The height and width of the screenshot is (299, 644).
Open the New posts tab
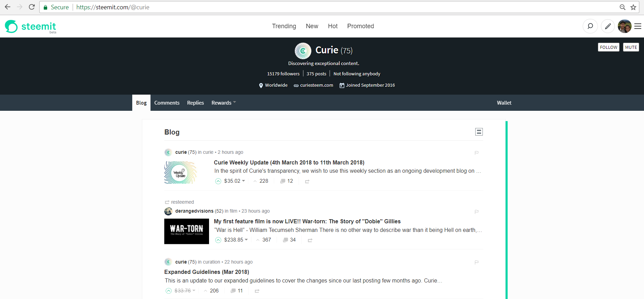[x=312, y=26]
